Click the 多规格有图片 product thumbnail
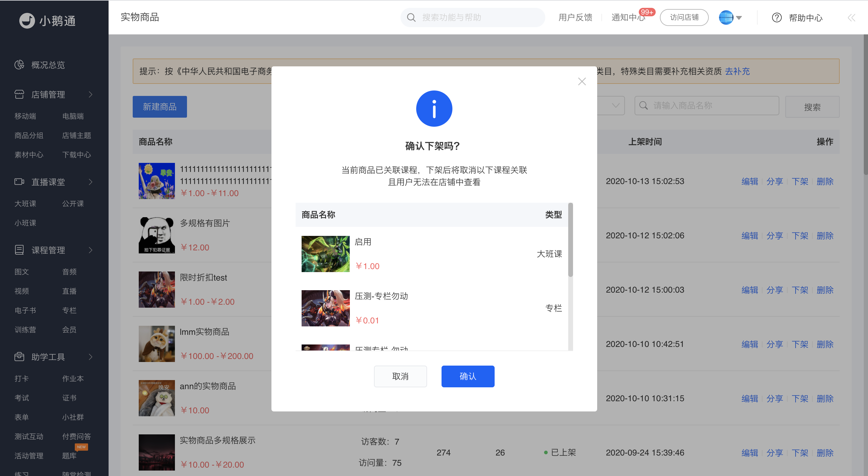 point(157,235)
